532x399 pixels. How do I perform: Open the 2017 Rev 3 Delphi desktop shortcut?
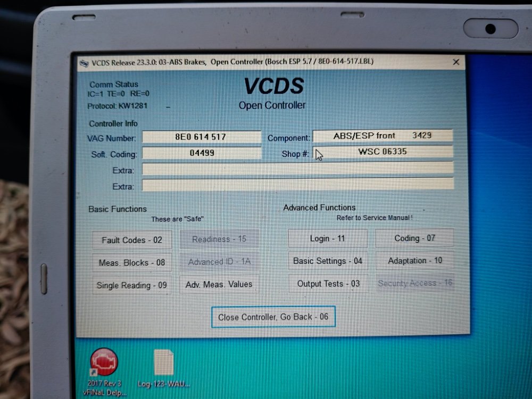tap(104, 372)
